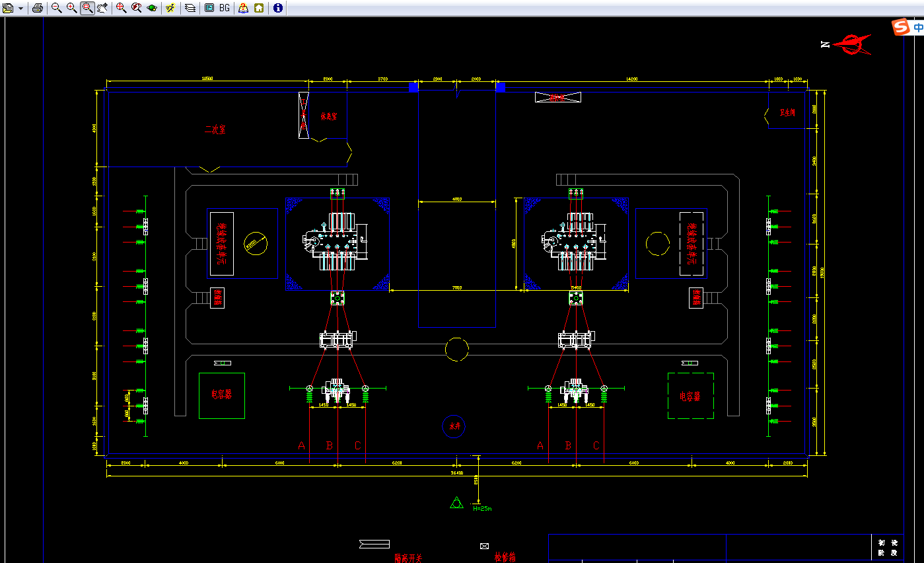Click the 36400 overall dimension text

pyautogui.click(x=457, y=472)
